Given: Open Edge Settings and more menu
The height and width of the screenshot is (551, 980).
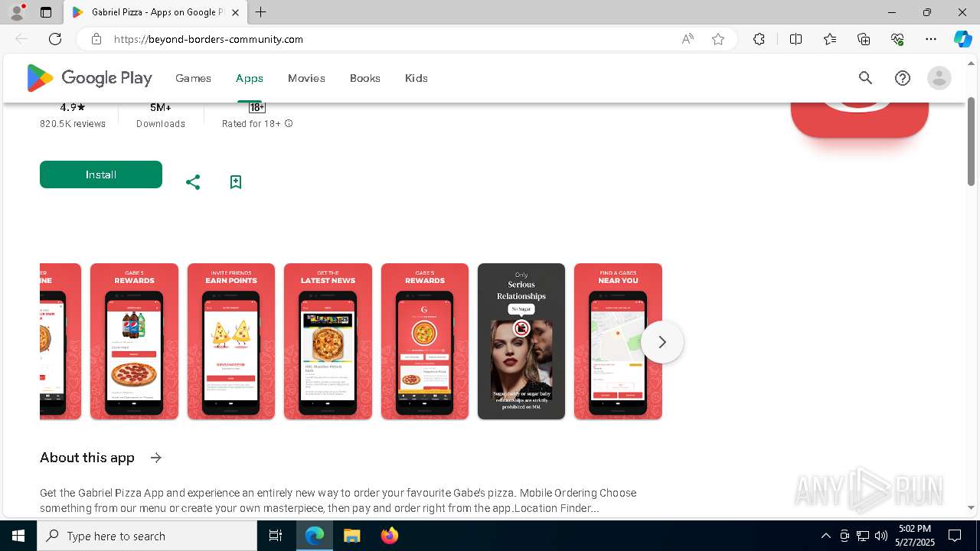Looking at the screenshot, I should tap(931, 39).
